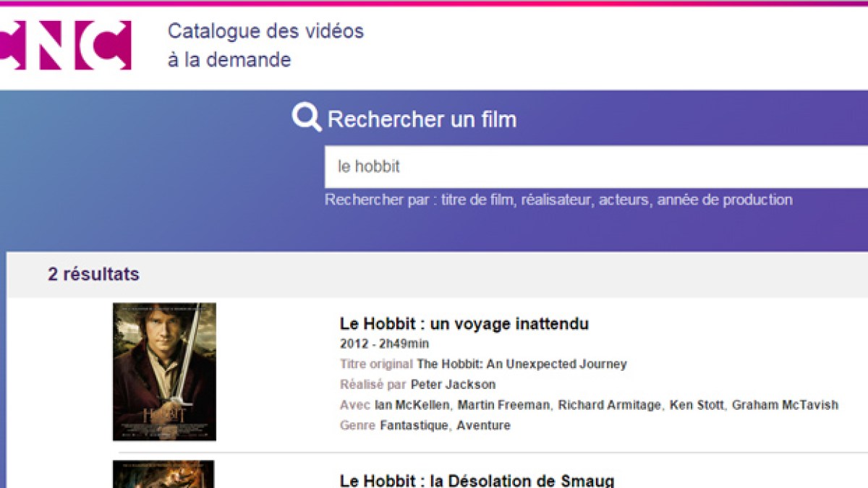The image size is (868, 488).
Task: Click the '2012 - 2h49min' text
Action: [x=384, y=343]
